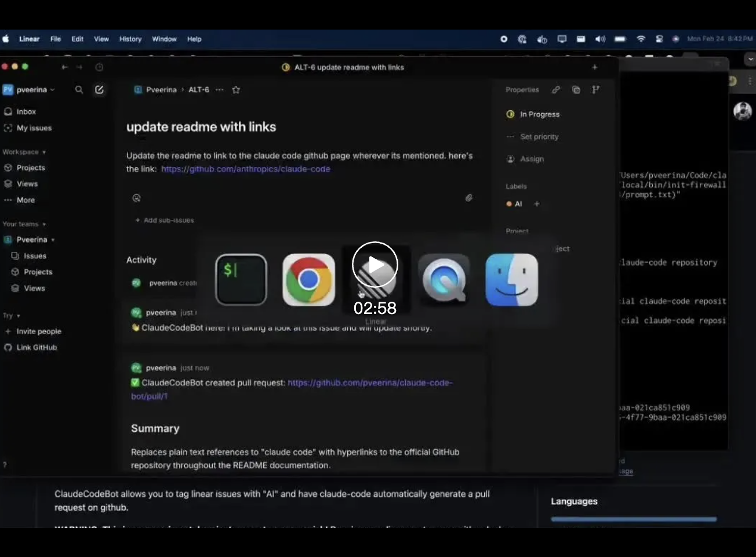Click the compose new issue icon
The image size is (756, 557).
point(99,90)
